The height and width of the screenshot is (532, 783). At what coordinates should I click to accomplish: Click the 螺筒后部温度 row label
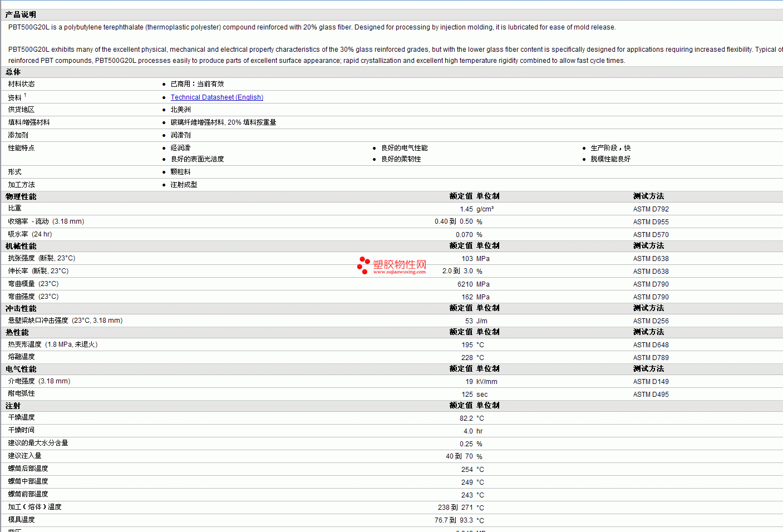[x=28, y=469]
